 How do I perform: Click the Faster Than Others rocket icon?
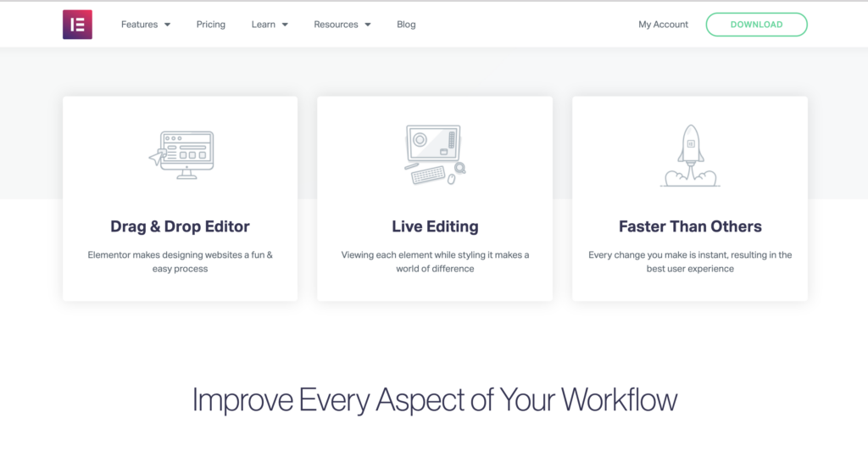point(690,156)
